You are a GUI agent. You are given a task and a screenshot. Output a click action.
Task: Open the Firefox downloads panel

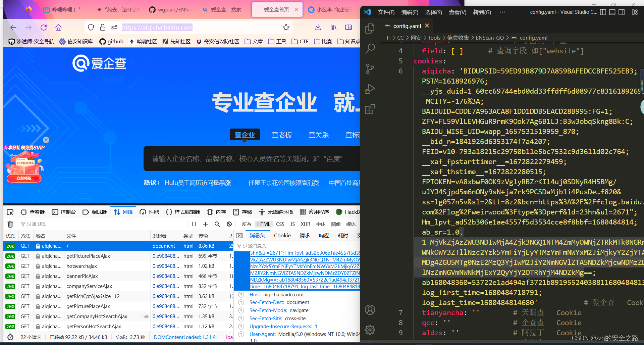tap(318, 27)
